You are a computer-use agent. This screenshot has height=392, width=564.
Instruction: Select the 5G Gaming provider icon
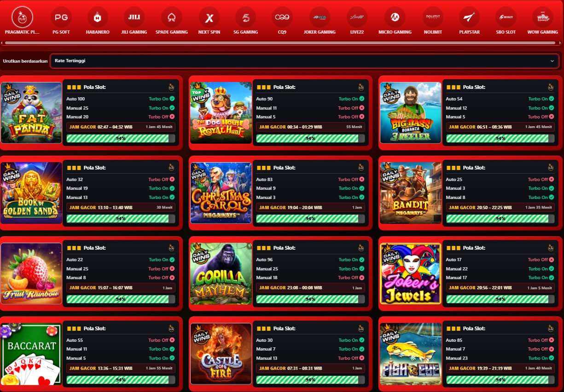[246, 18]
